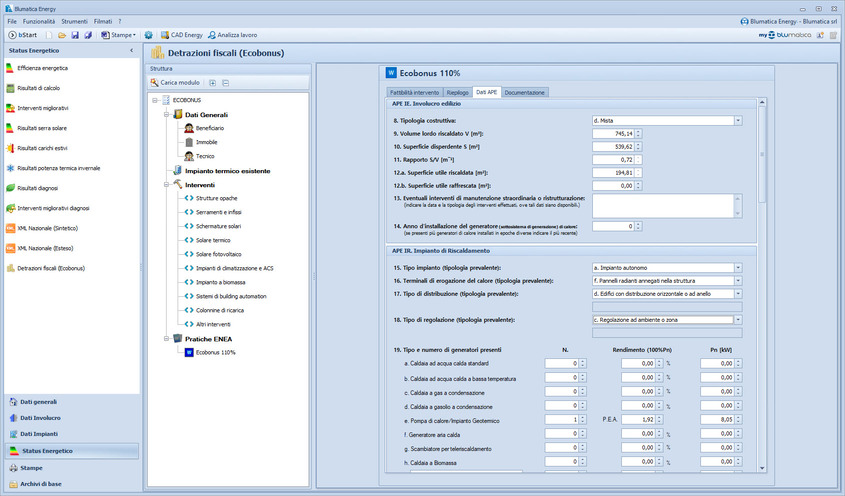Create a new file with the blank page icon
This screenshot has height=496, width=845.
pyautogui.click(x=49, y=35)
